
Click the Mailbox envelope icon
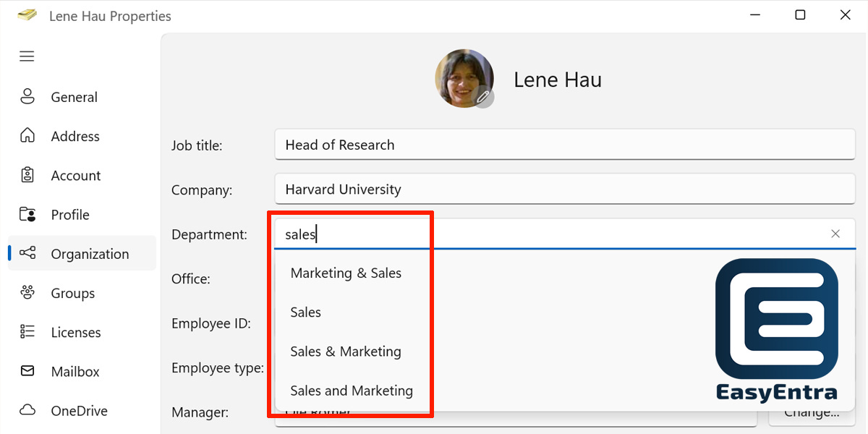[27, 371]
